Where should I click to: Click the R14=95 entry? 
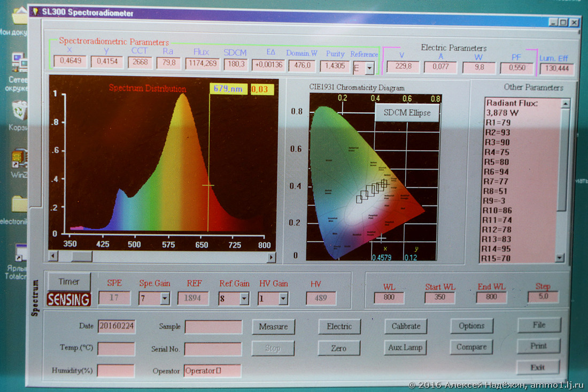click(x=496, y=249)
